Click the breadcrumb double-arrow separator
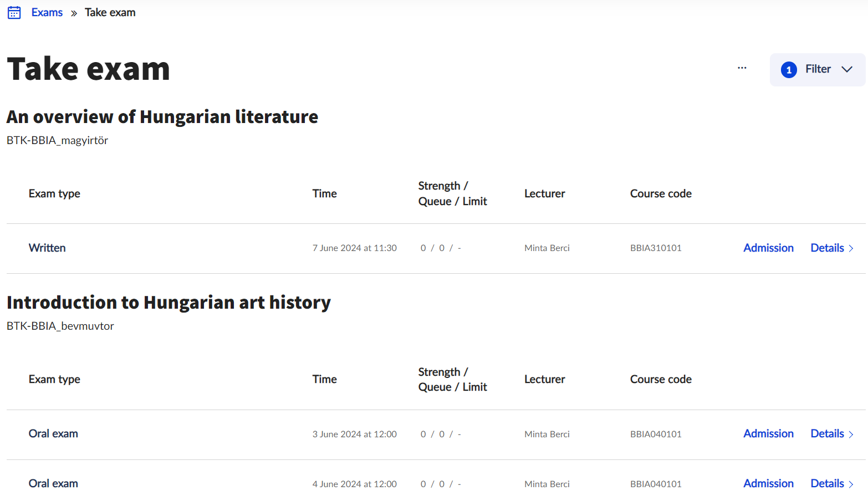This screenshot has height=501, width=868. click(74, 13)
